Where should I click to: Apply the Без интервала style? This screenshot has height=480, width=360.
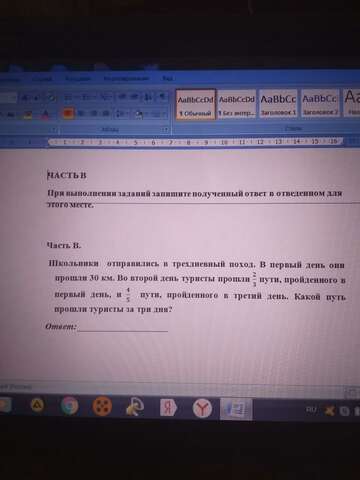coord(237,104)
